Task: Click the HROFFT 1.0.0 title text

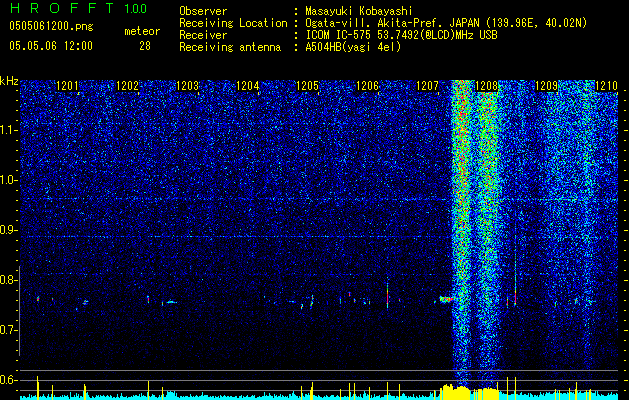Action: (x=79, y=8)
